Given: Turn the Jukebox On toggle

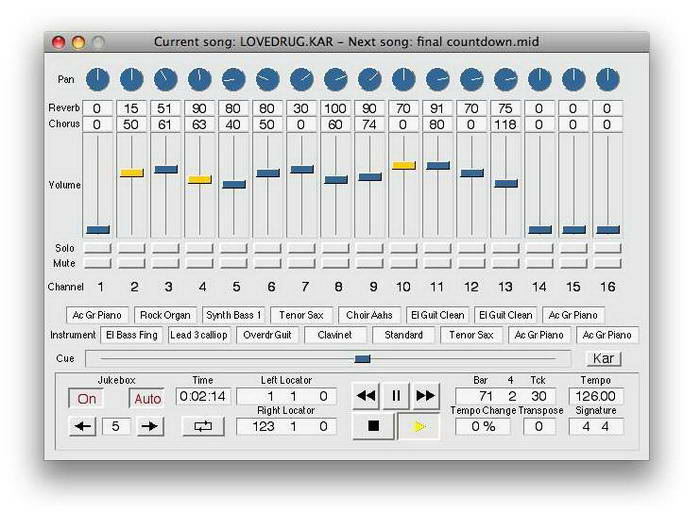Looking at the screenshot, I should click(86, 398).
